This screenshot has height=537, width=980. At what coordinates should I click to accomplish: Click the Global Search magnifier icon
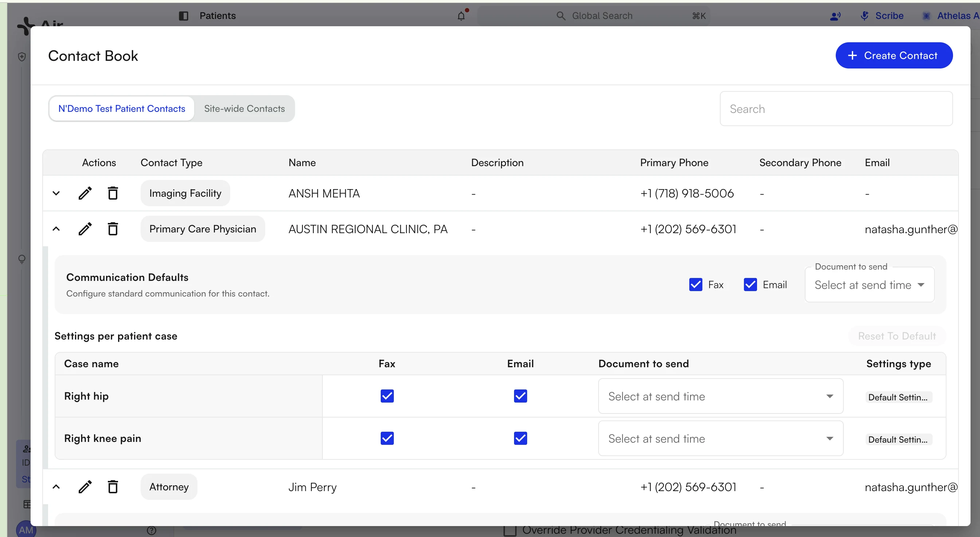560,16
